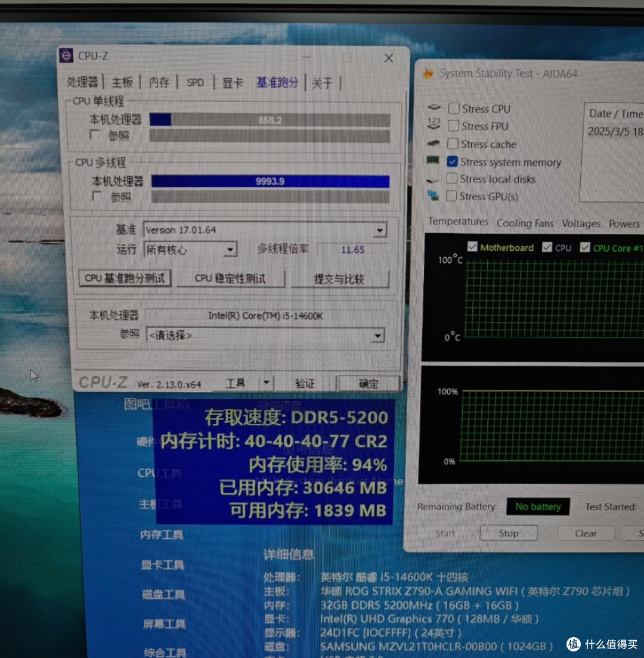Switch to the SPD tab in CPU-Z

pos(195,82)
